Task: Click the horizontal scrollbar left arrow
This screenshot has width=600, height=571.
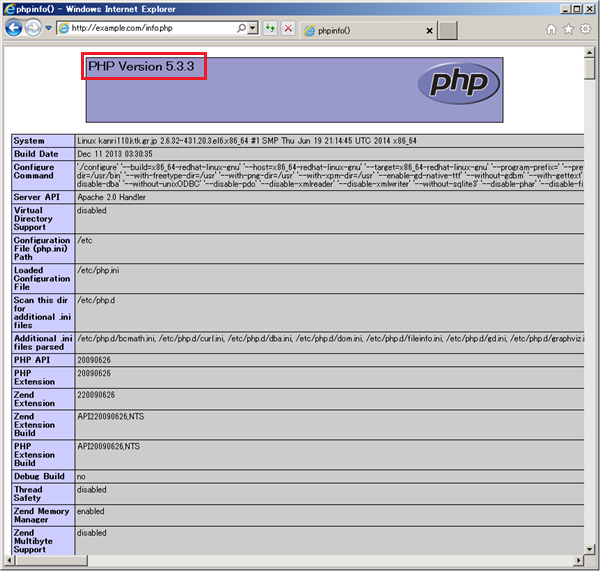Action: [x=9, y=560]
